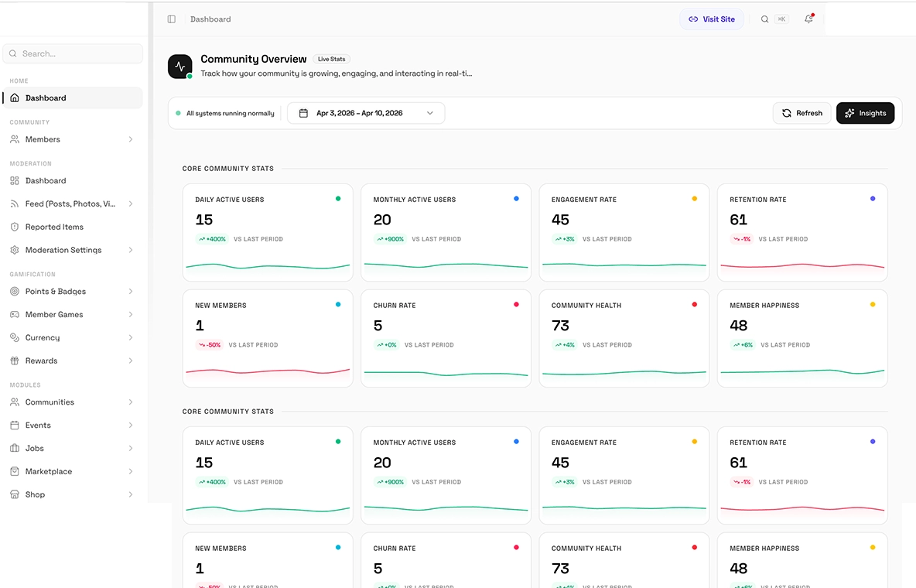Viewport: 916px width, 588px height.
Task: Open the Shop menu item
Action: [x=35, y=495]
